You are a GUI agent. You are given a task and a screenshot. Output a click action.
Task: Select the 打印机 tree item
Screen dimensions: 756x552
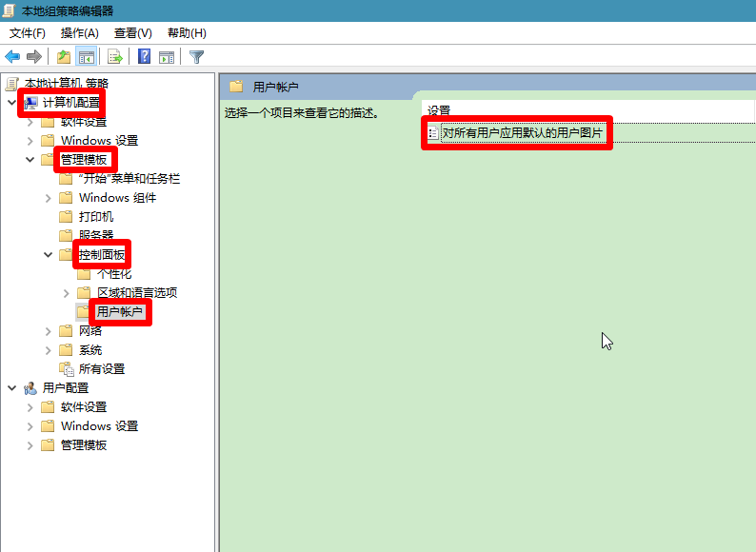96,217
